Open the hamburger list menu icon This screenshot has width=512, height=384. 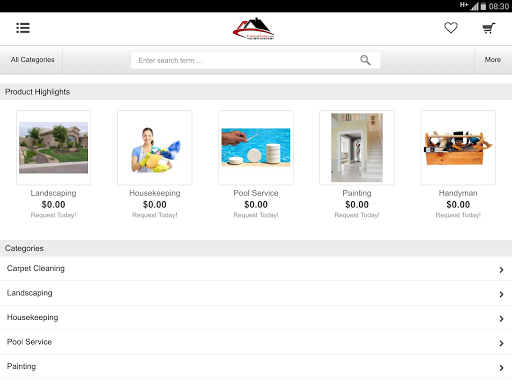23,28
